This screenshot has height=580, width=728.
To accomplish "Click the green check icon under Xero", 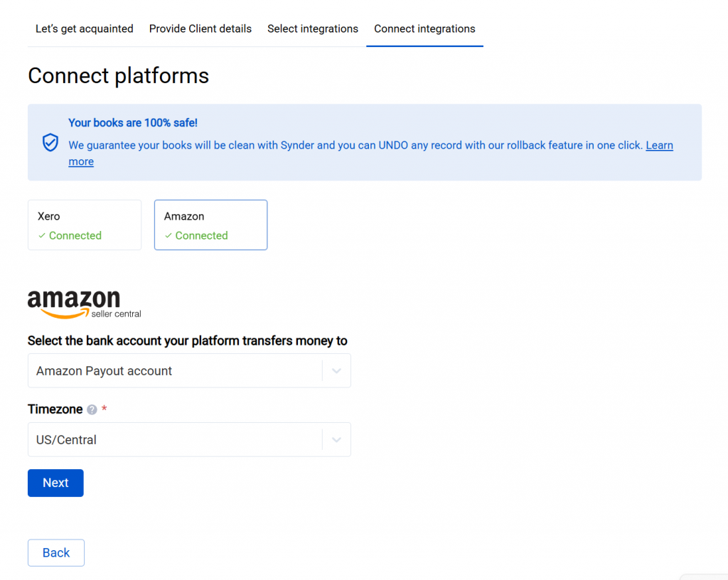I will point(42,236).
